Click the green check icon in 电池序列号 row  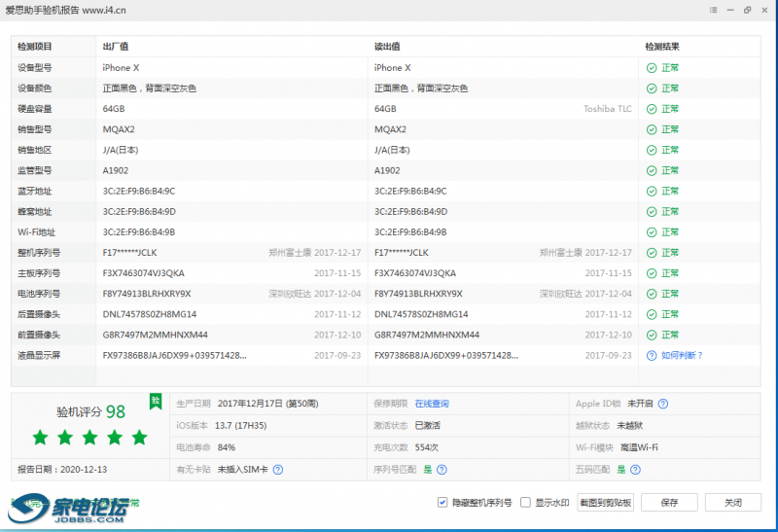pos(652,295)
